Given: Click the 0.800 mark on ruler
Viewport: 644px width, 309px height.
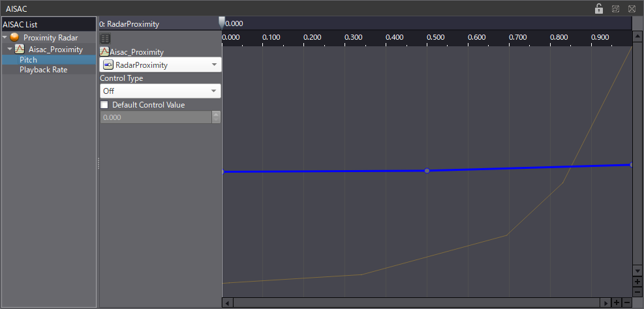Looking at the screenshot, I should (559, 37).
